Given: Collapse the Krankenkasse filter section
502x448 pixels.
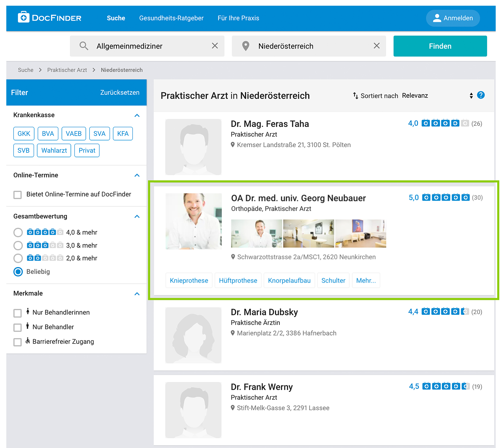Looking at the screenshot, I should click(137, 116).
